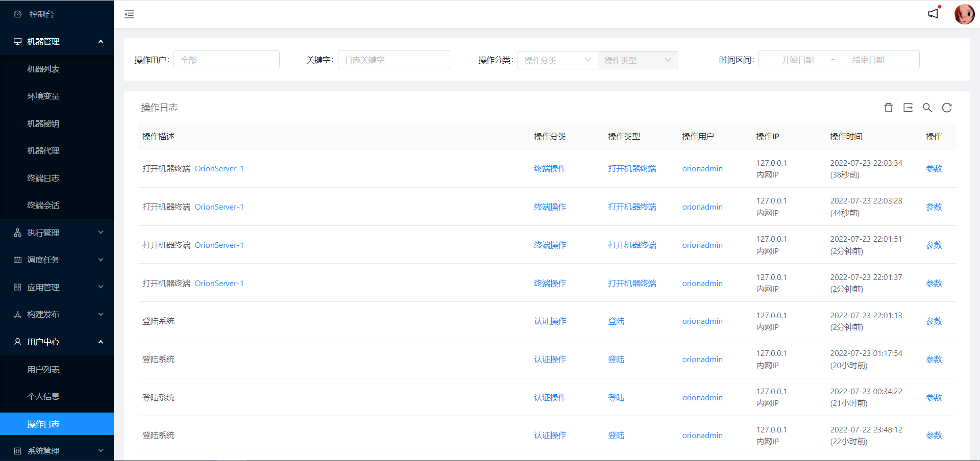Screen dimensions: 980x461
Task: Expand the 构建发布 menu chevron
Action: tap(101, 314)
